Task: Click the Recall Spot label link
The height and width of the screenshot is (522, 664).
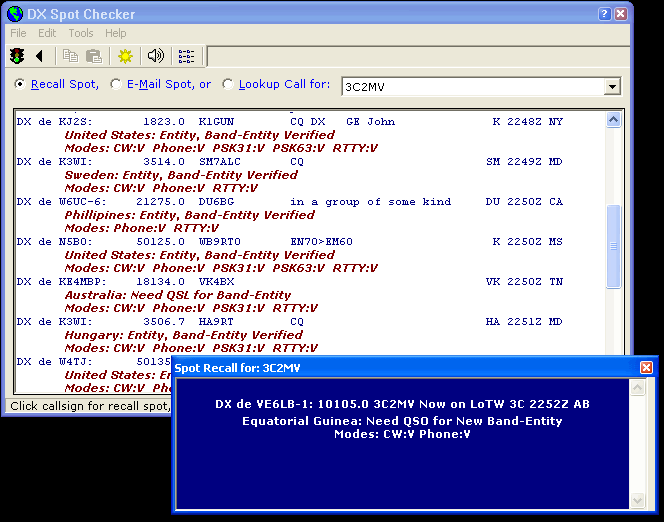Action: pyautogui.click(x=65, y=84)
